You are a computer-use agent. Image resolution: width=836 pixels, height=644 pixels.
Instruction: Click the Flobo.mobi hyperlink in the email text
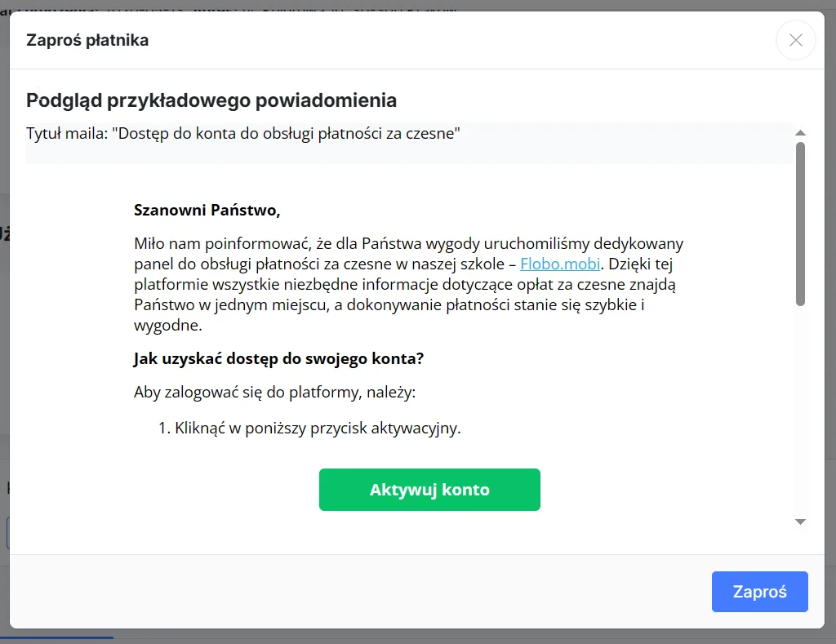(x=560, y=263)
